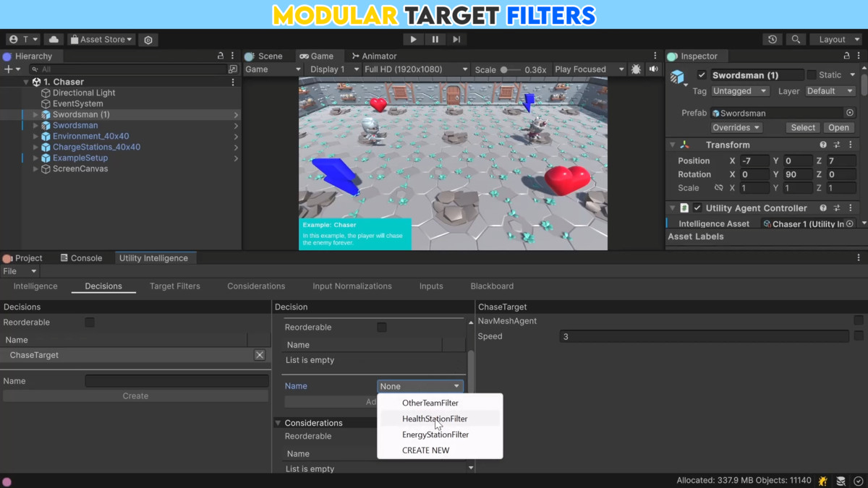The height and width of the screenshot is (488, 868).
Task: Click the hexagon package icon in the toolbar
Action: click(x=148, y=40)
